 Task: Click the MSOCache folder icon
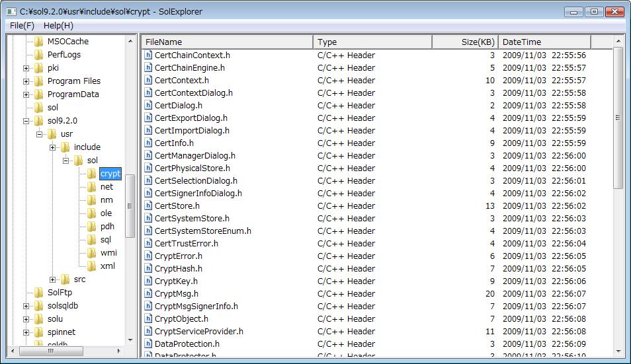pos(39,42)
